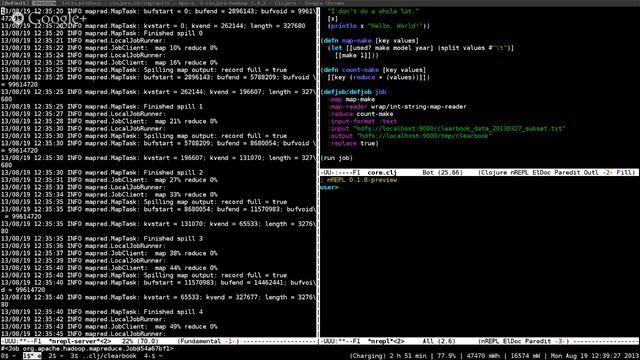
Task: Click the *nrepl*<2> buffer name in mode line
Action: (x=386, y=341)
